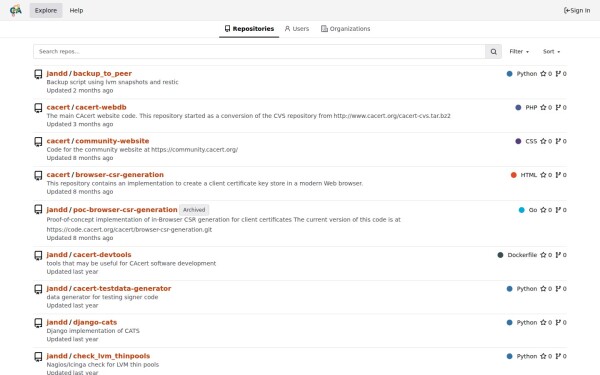The image size is (600, 375).
Task: Click 'Backup script using lvm snapshots' description
Action: [x=112, y=82]
